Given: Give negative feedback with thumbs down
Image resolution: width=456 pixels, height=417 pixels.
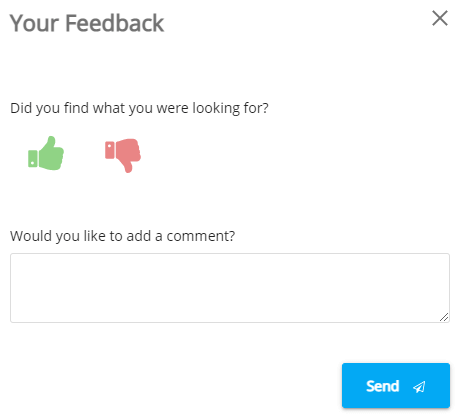Looking at the screenshot, I should [123, 155].
